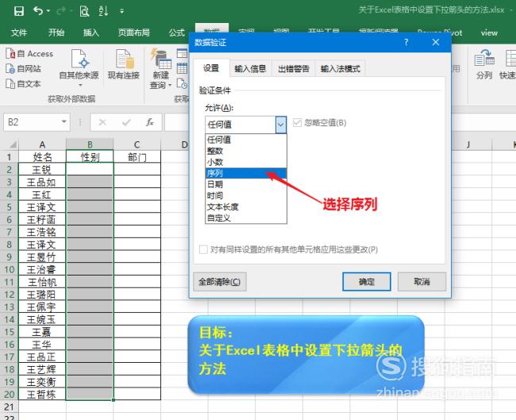Choose 文本长度 in the dropdown list
The height and width of the screenshot is (420, 516).
coord(246,206)
